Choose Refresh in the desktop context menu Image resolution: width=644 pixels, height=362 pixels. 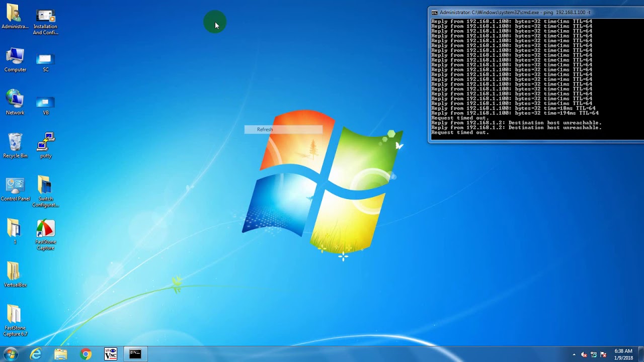(283, 130)
